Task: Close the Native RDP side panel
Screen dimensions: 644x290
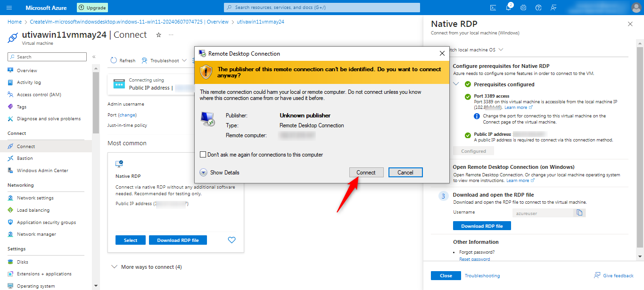Action: click(630, 24)
